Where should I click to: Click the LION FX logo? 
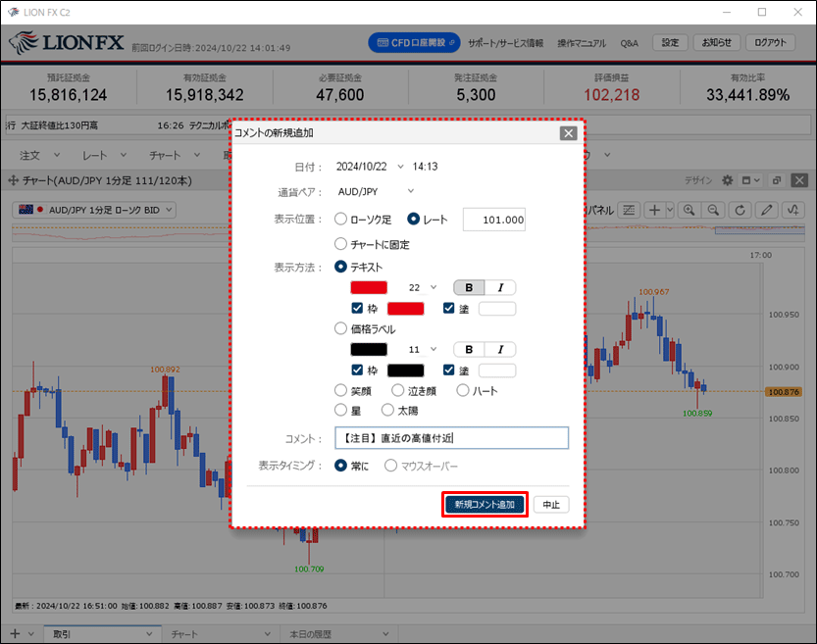pos(67,43)
